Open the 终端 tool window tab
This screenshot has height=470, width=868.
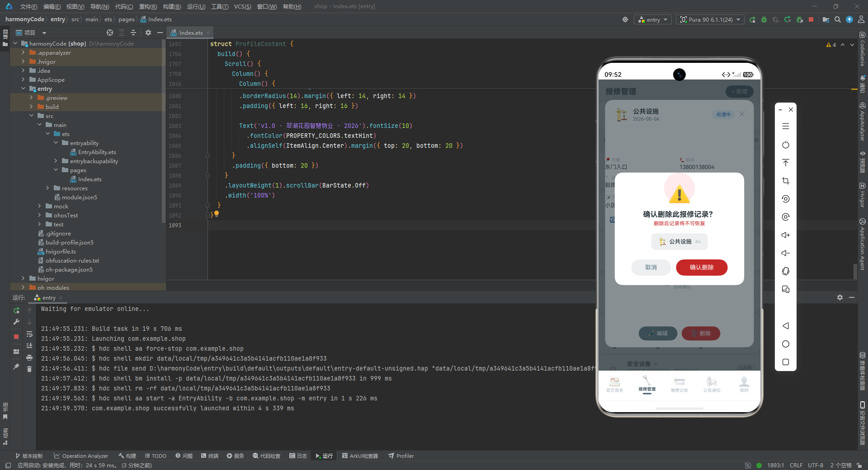pyautogui.click(x=210, y=456)
